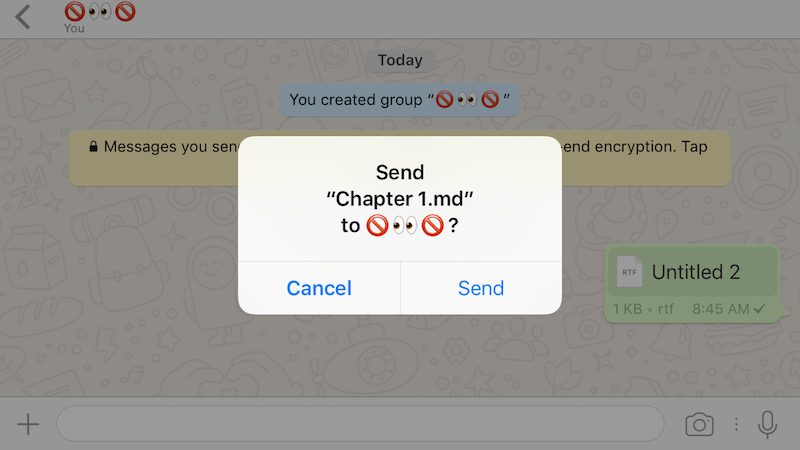Cancel sending Chapter 1.md
800x450 pixels.
(319, 288)
